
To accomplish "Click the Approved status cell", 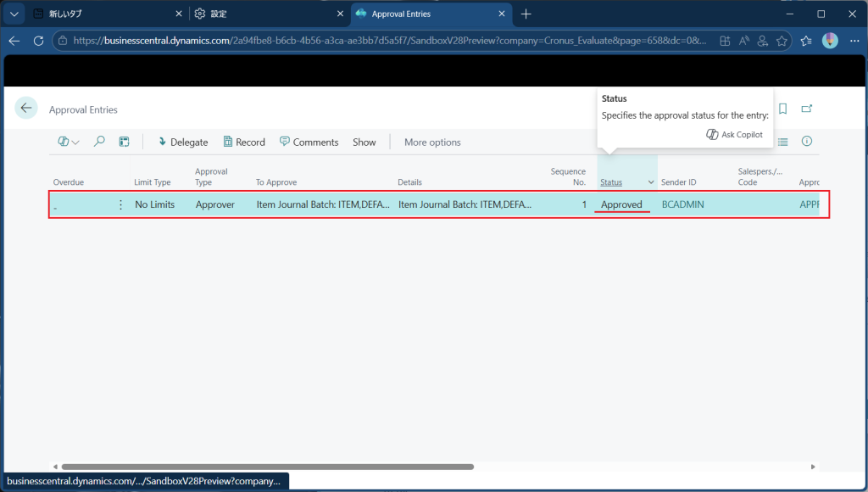I will 621,204.
